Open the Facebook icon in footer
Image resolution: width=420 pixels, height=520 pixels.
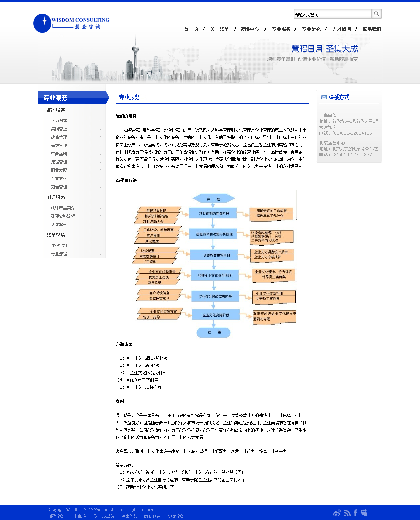coord(355,513)
